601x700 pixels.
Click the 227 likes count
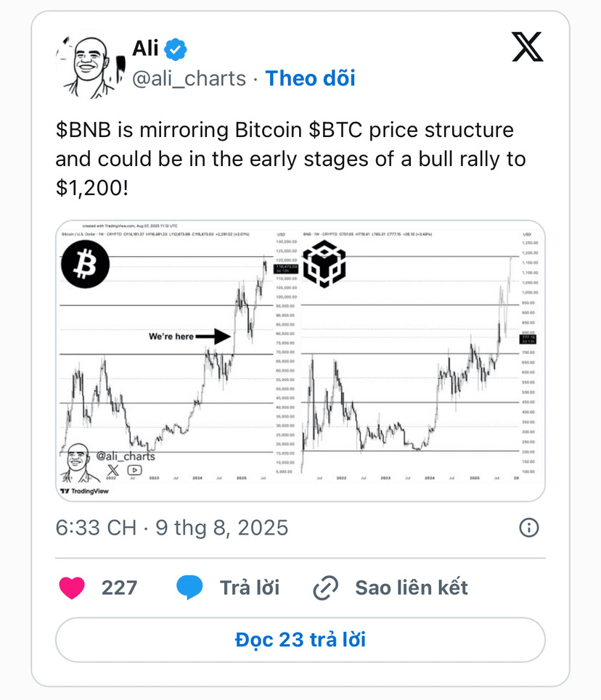coord(119,588)
